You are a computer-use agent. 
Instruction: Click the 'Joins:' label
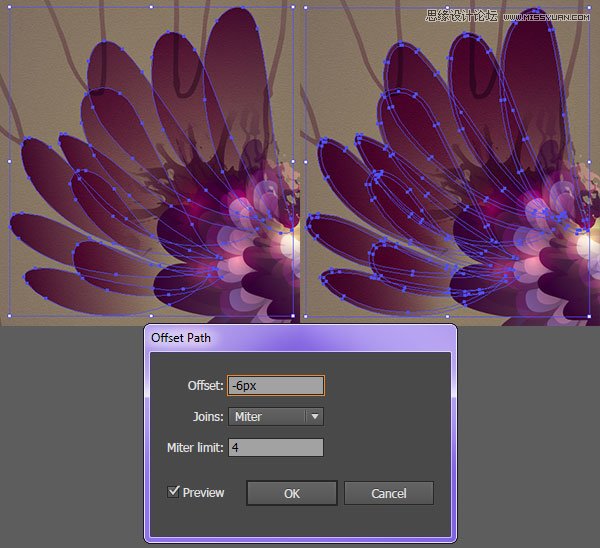click(x=208, y=416)
